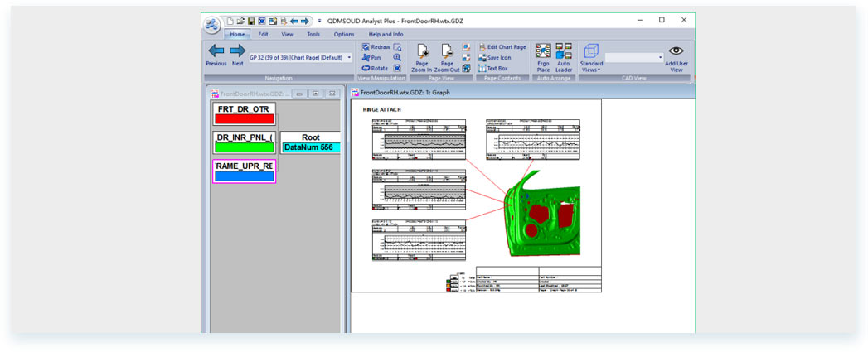Activate the Pan tool
The height and width of the screenshot is (352, 868).
[x=371, y=57]
